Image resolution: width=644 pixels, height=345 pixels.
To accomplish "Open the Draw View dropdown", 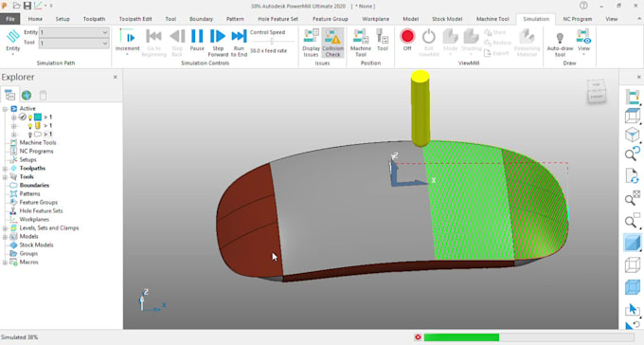I will point(583,42).
